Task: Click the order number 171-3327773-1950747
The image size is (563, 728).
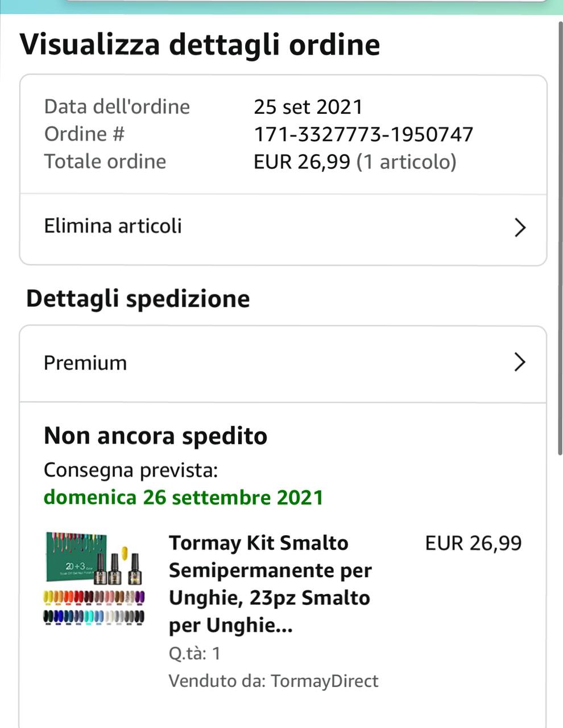Action: coord(363,134)
